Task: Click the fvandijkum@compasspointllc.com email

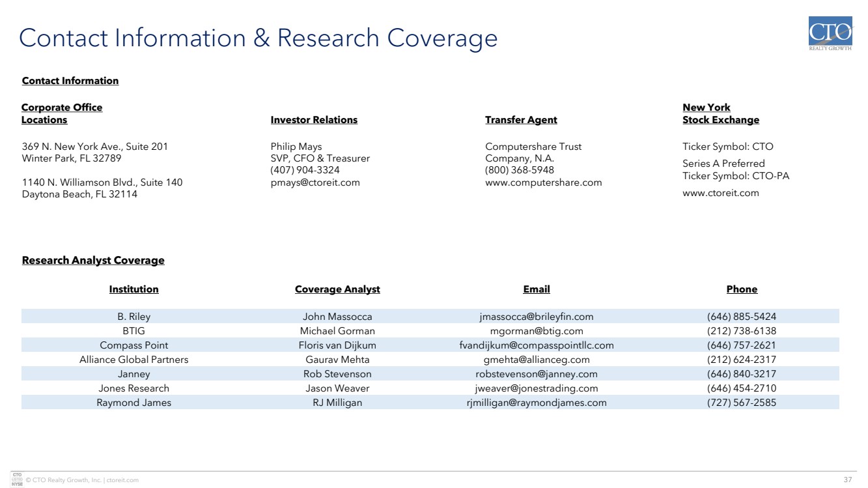Action: (x=537, y=345)
